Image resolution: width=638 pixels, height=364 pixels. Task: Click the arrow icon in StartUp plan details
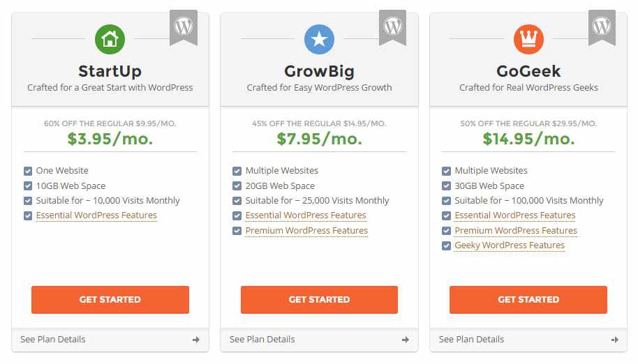click(196, 340)
